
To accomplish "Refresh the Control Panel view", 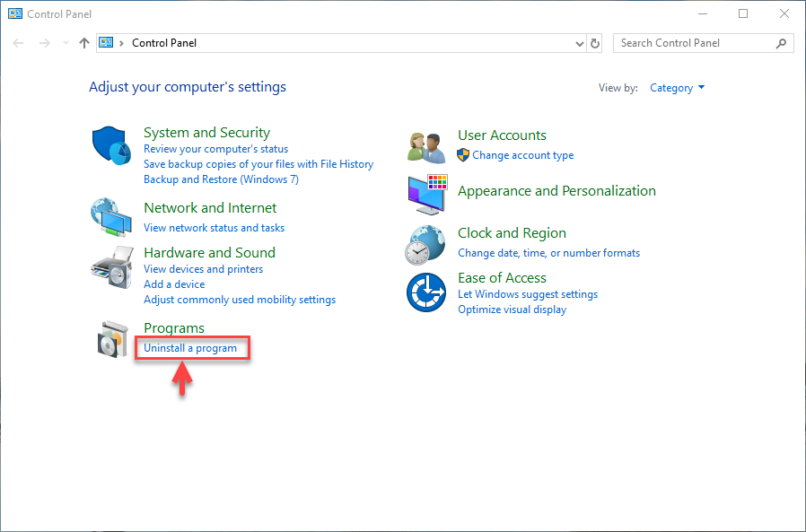I will pos(595,43).
